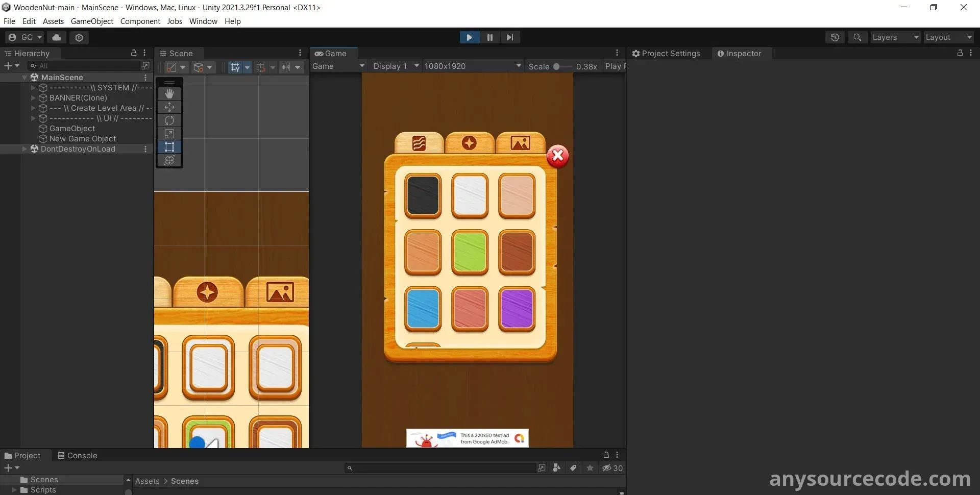The image size is (980, 495).
Task: Select the Hand tool in Scene toolbar
Action: click(169, 94)
